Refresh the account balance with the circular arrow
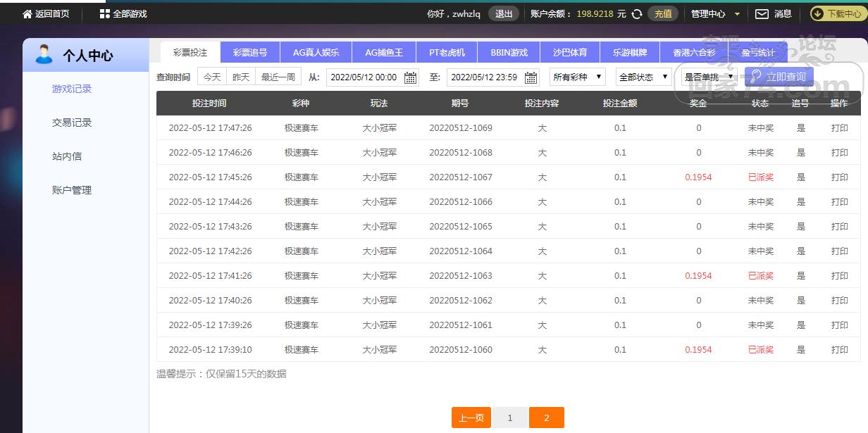 (x=637, y=13)
